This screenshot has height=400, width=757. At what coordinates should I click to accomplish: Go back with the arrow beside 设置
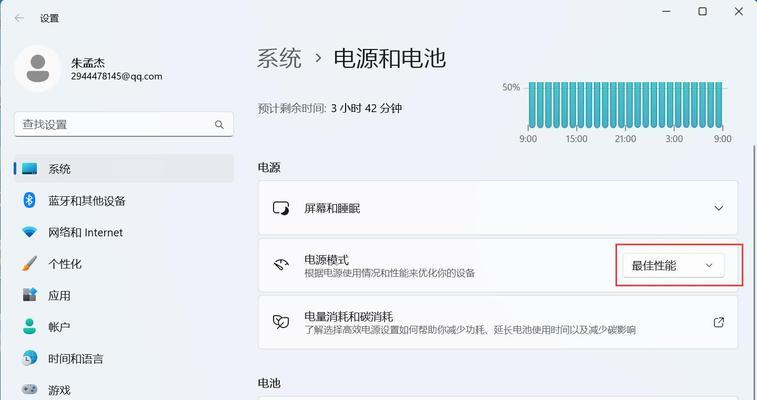19,18
